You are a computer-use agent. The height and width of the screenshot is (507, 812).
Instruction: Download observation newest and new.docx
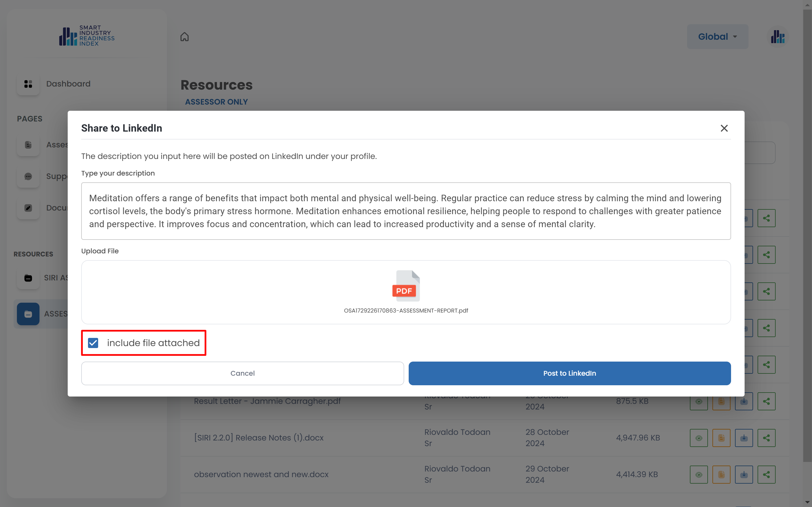[743, 475]
